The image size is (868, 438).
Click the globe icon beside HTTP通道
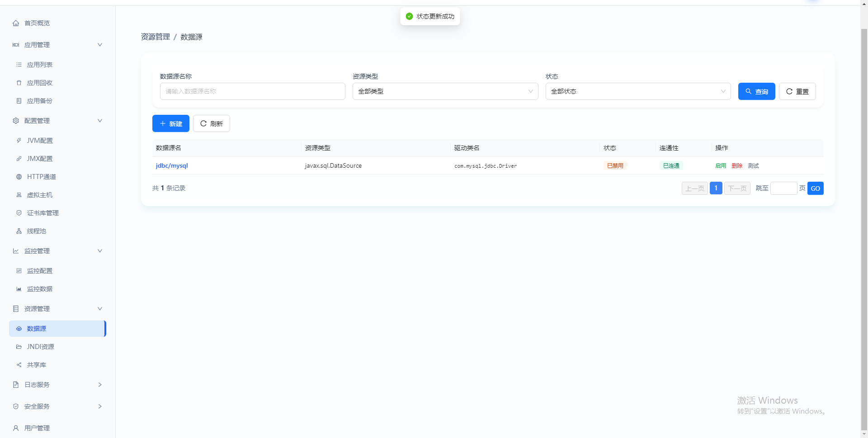pyautogui.click(x=19, y=177)
